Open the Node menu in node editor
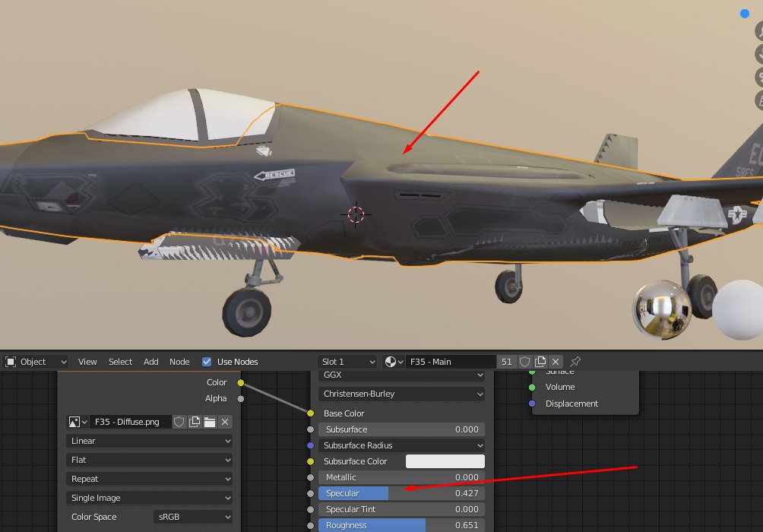This screenshot has width=763, height=532. tap(179, 362)
